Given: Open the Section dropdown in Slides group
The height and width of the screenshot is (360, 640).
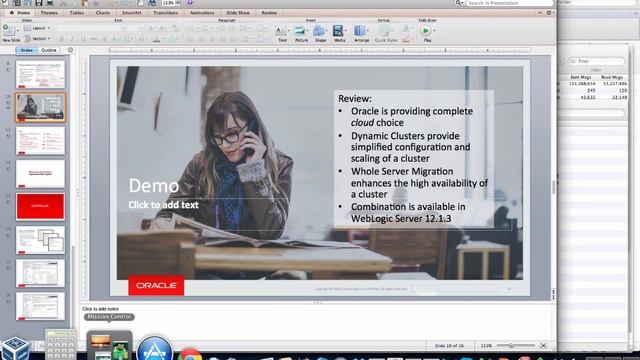Looking at the screenshot, I should (37, 39).
